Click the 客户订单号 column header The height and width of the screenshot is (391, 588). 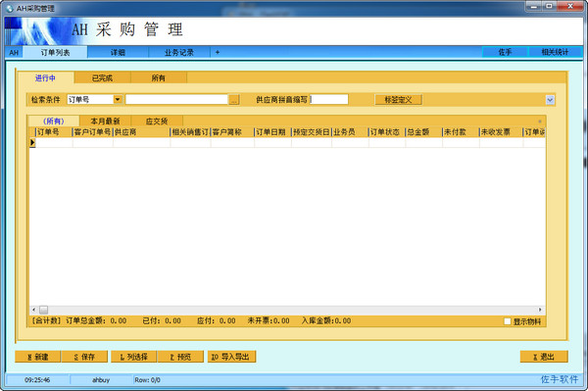pos(93,132)
